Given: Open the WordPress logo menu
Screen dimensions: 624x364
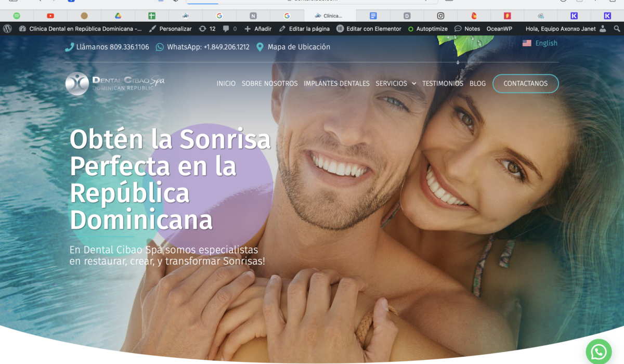Looking at the screenshot, I should click(x=7, y=29).
